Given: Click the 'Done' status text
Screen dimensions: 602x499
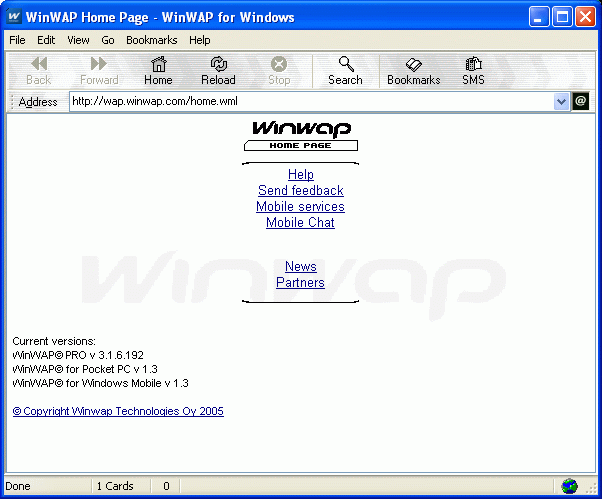Looking at the screenshot, I should (x=18, y=486).
